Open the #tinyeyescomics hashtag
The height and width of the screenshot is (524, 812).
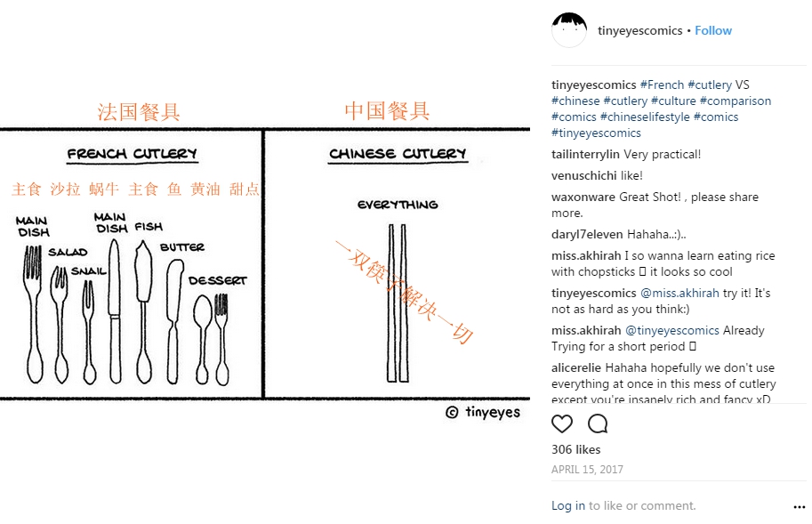pyautogui.click(x=596, y=133)
